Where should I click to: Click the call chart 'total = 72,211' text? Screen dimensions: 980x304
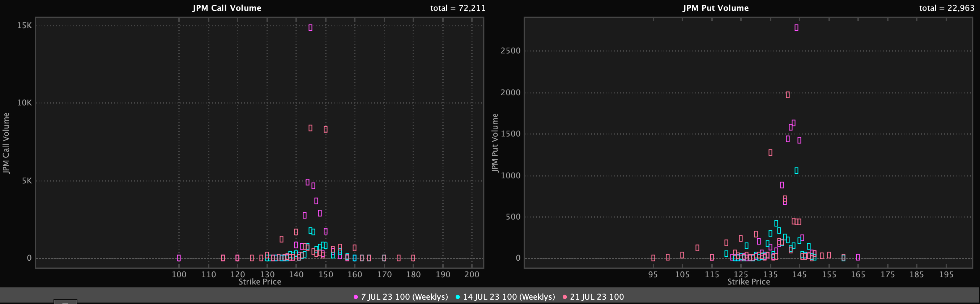(x=458, y=8)
